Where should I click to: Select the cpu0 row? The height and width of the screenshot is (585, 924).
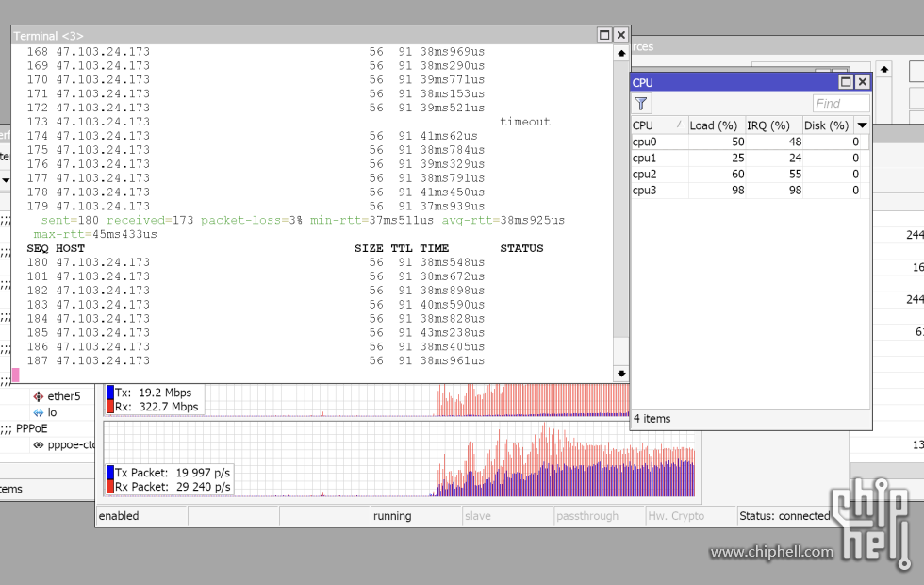point(749,142)
